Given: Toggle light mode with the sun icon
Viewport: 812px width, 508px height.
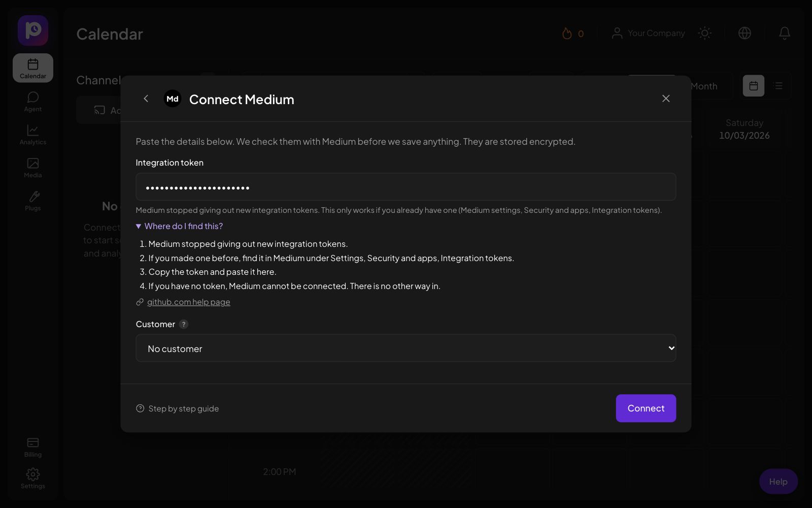Looking at the screenshot, I should tap(704, 33).
